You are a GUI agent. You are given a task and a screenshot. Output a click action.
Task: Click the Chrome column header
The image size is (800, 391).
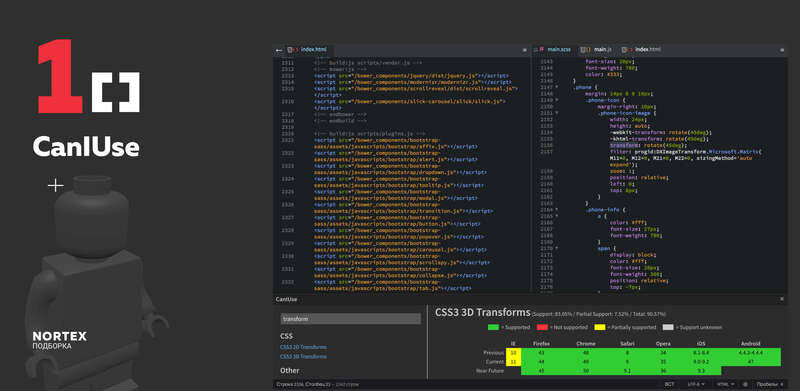coord(585,344)
